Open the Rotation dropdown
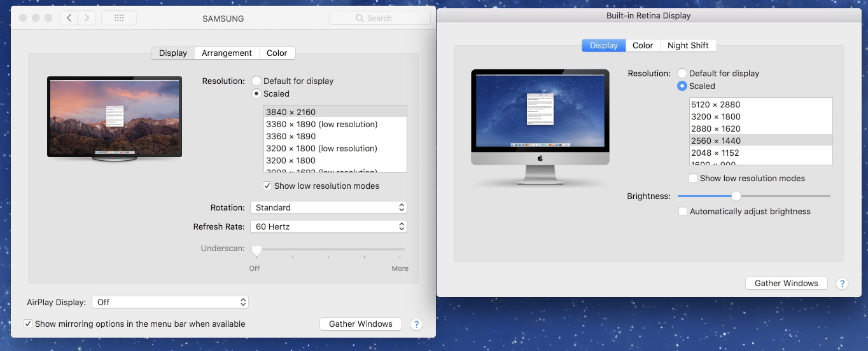Viewport: 868px width, 351px height. click(328, 207)
